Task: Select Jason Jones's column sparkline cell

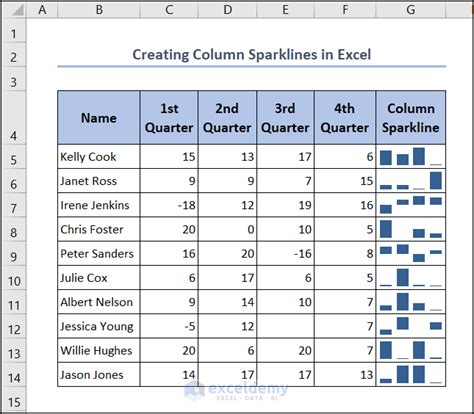Action: 411,375
